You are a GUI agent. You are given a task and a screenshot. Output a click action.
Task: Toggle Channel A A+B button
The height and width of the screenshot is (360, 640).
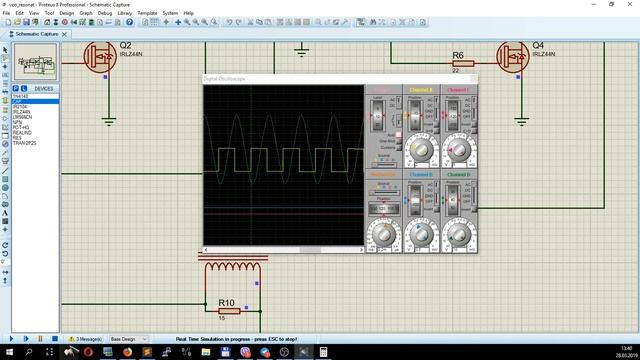[x=436, y=131]
